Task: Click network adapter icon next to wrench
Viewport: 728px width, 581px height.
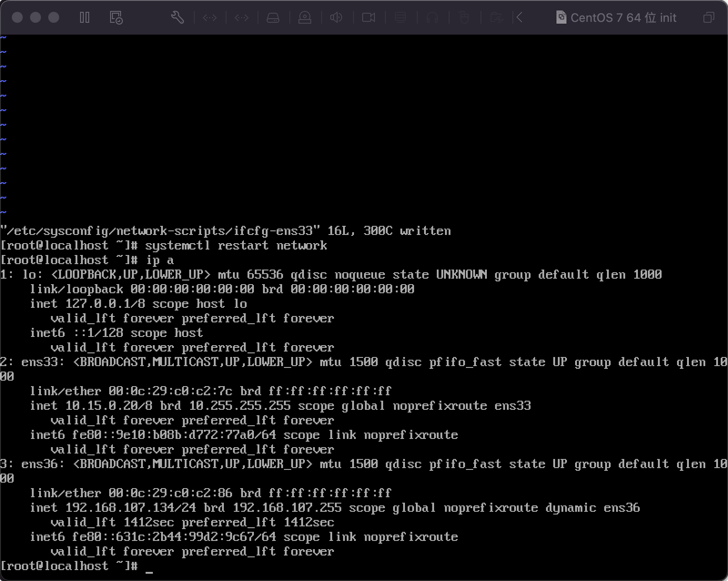Action: tap(210, 18)
